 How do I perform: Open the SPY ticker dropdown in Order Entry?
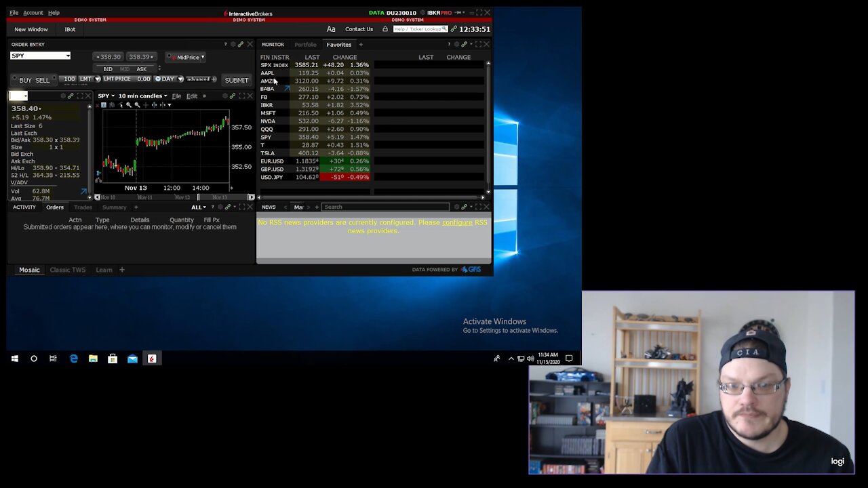click(x=67, y=56)
